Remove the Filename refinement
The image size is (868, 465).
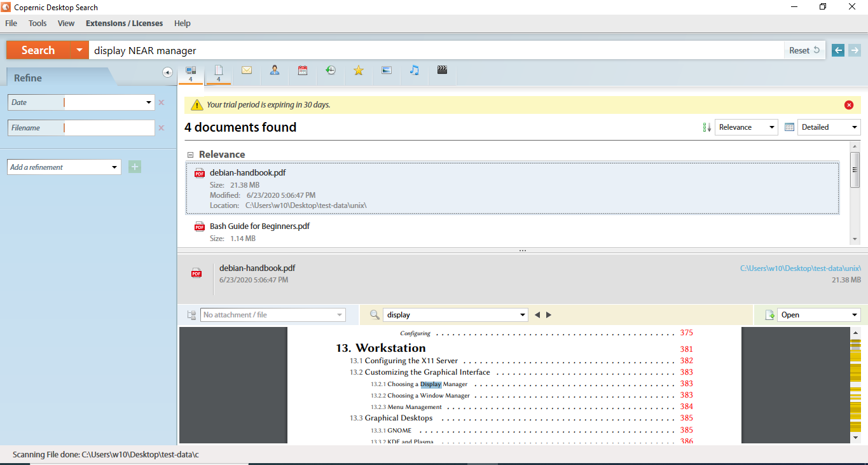(162, 128)
